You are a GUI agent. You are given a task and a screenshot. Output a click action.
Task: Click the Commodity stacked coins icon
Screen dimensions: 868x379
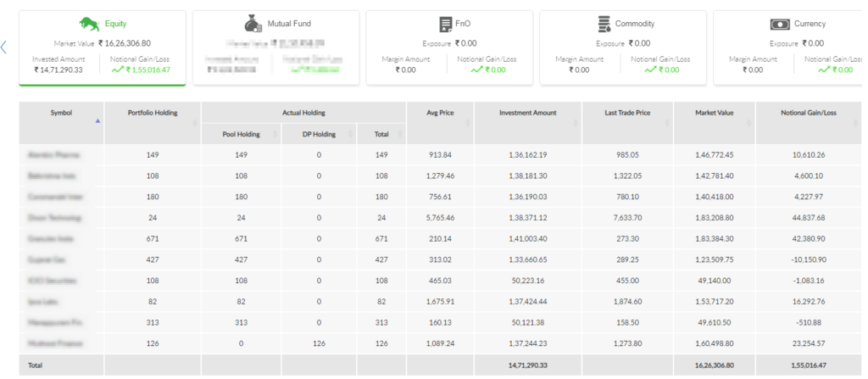point(604,24)
